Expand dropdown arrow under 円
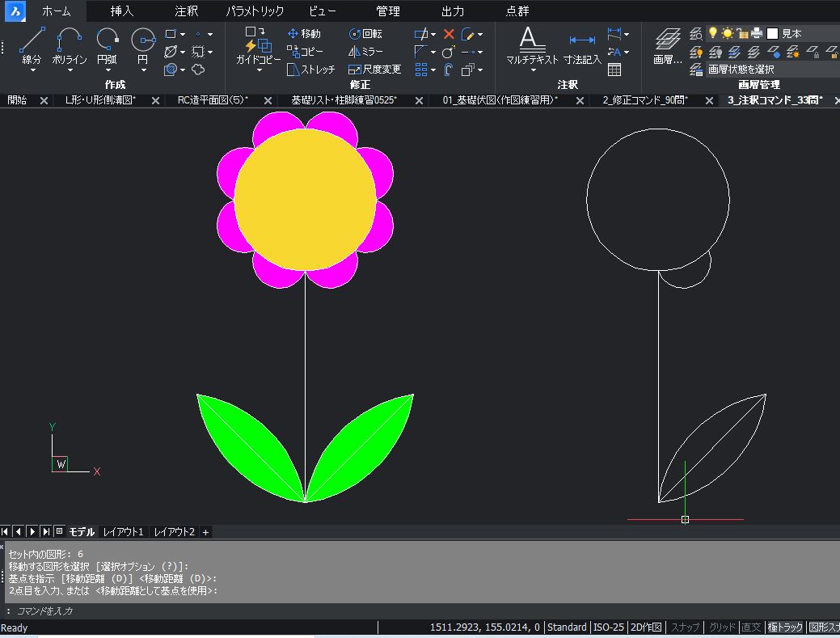Viewport: 840px width, 638px height. [143, 70]
